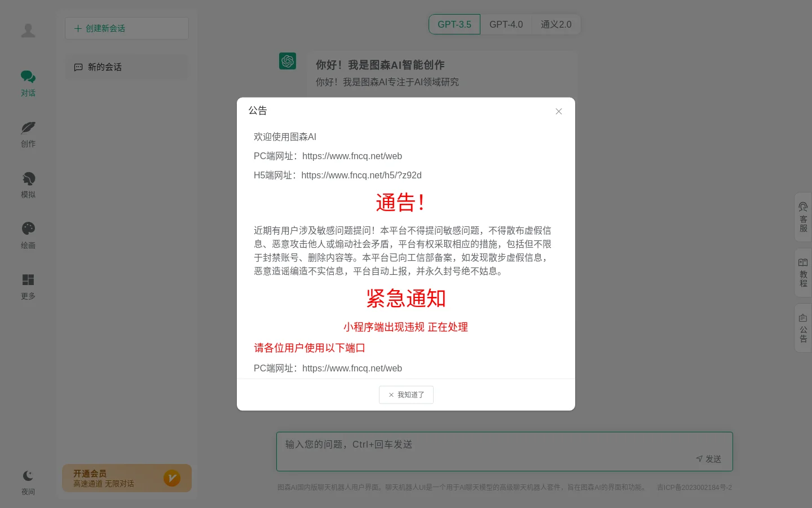Click the 紧急通知 red heading
Screen dimensions: 812x508
406,299
